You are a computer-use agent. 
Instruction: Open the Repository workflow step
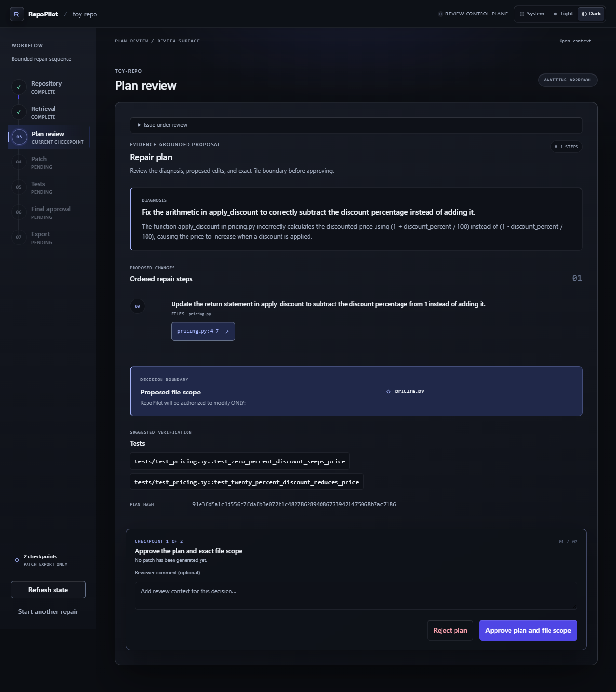(x=48, y=87)
